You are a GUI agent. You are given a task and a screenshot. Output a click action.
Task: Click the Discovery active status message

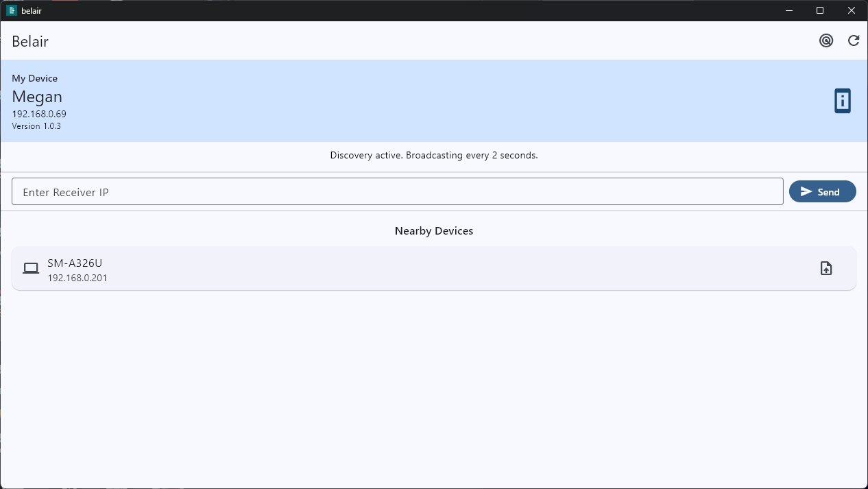click(x=434, y=155)
